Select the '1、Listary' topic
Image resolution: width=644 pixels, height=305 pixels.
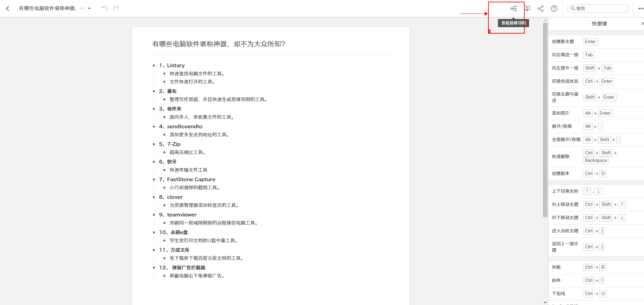172,65
